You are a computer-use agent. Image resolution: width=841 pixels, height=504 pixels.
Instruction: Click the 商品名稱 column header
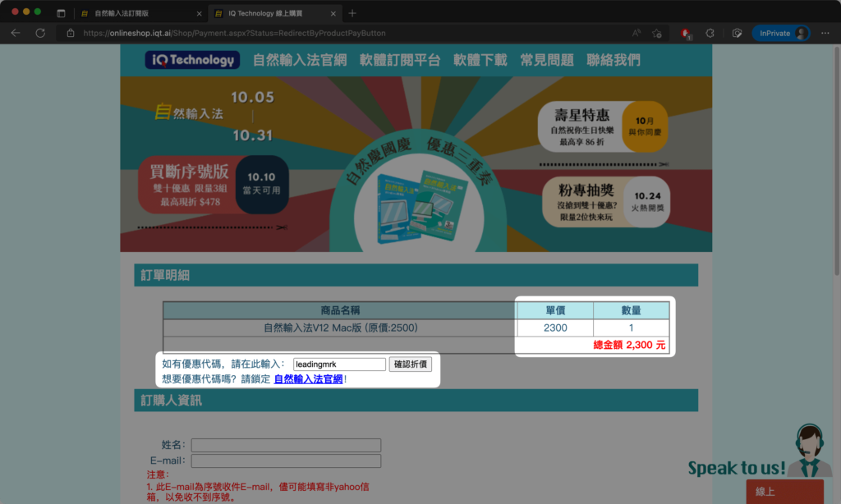pos(340,310)
